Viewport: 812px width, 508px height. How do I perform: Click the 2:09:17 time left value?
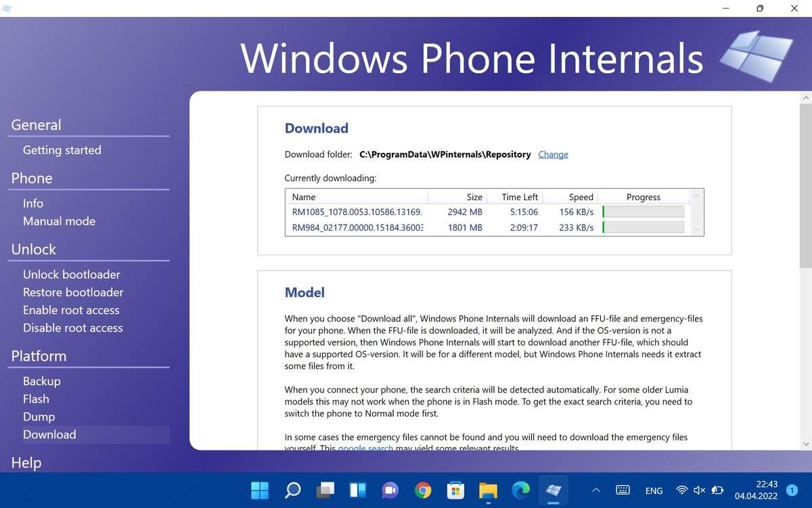[x=524, y=228]
